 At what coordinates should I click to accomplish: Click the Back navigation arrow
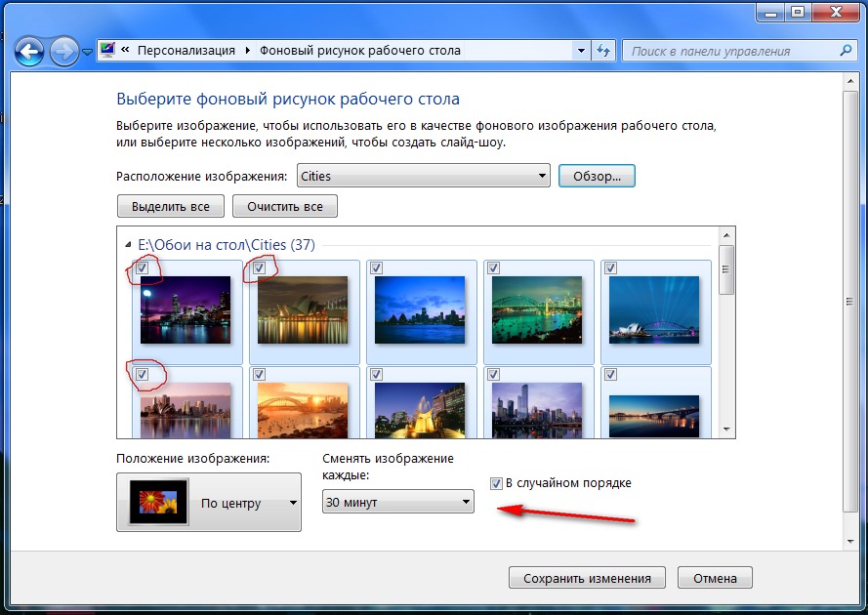tap(29, 51)
